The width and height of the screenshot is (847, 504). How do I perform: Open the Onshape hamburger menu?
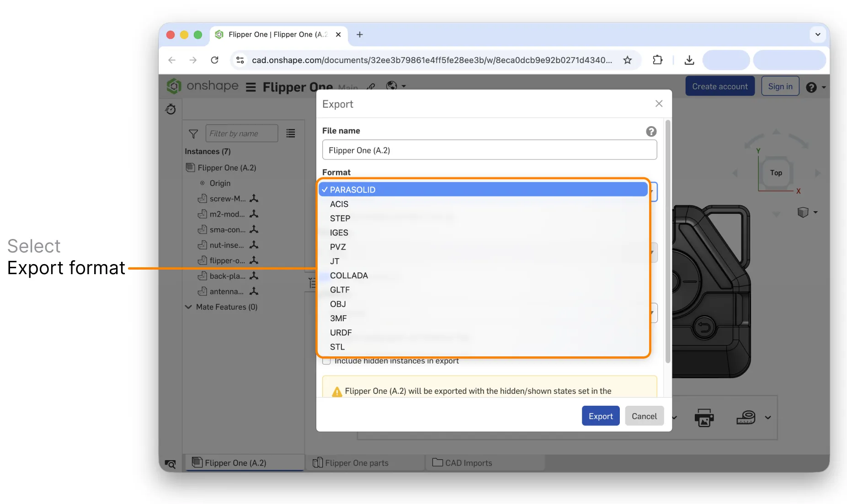pyautogui.click(x=250, y=87)
